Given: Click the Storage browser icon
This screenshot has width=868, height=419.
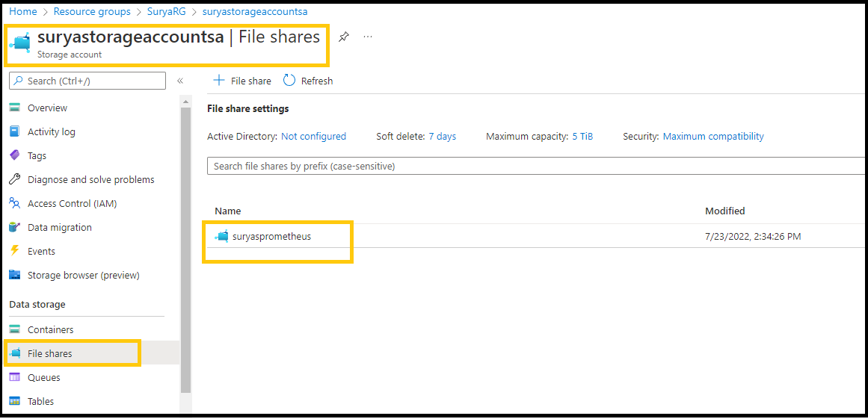Looking at the screenshot, I should (15, 275).
